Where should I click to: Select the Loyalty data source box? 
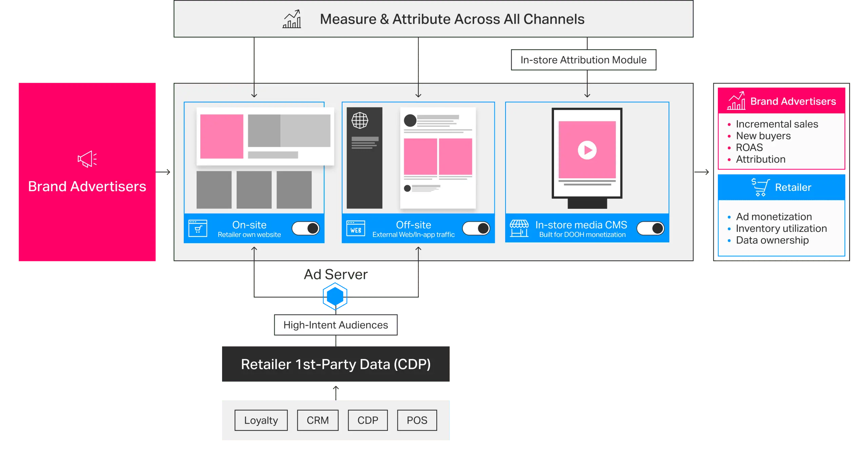[261, 420]
